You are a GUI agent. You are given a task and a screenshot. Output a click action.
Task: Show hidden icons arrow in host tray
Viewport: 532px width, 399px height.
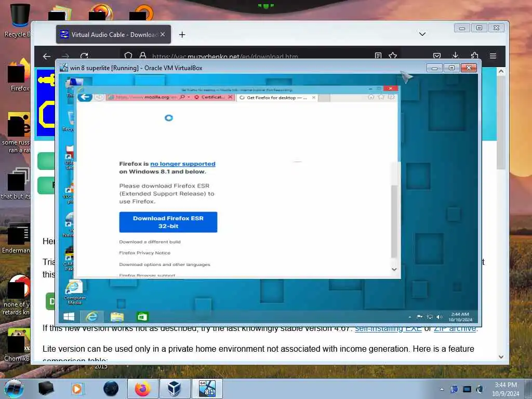(x=442, y=389)
